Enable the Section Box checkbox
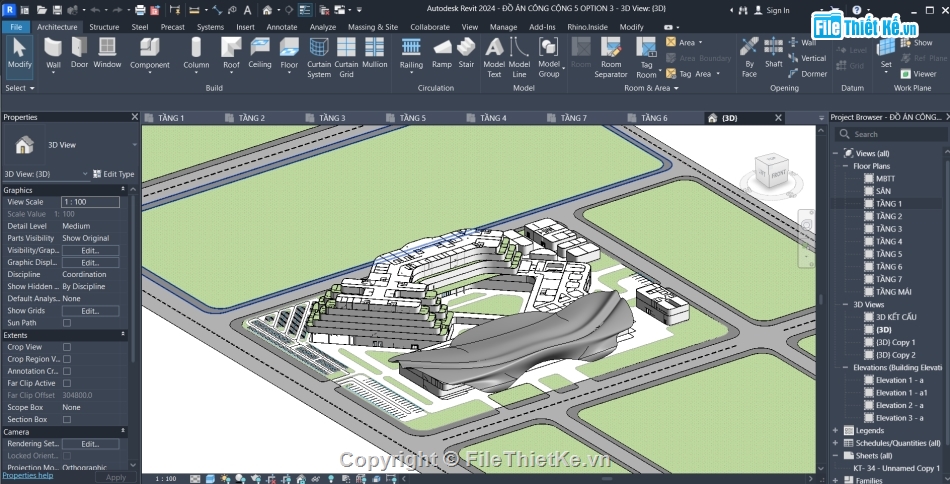This screenshot has width=950, height=484. tap(67, 420)
